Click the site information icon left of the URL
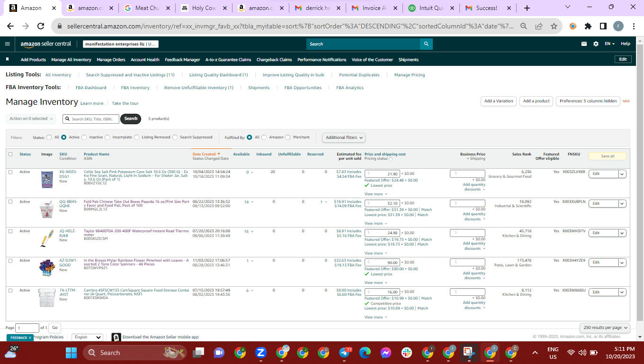This screenshot has height=364, width=644. click(x=60, y=27)
